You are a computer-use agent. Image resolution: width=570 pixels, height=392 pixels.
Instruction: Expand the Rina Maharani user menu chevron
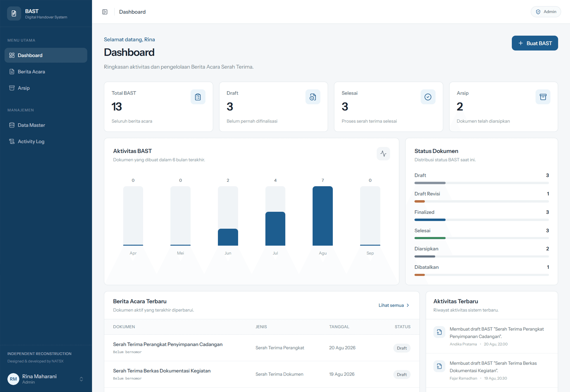(x=81, y=379)
